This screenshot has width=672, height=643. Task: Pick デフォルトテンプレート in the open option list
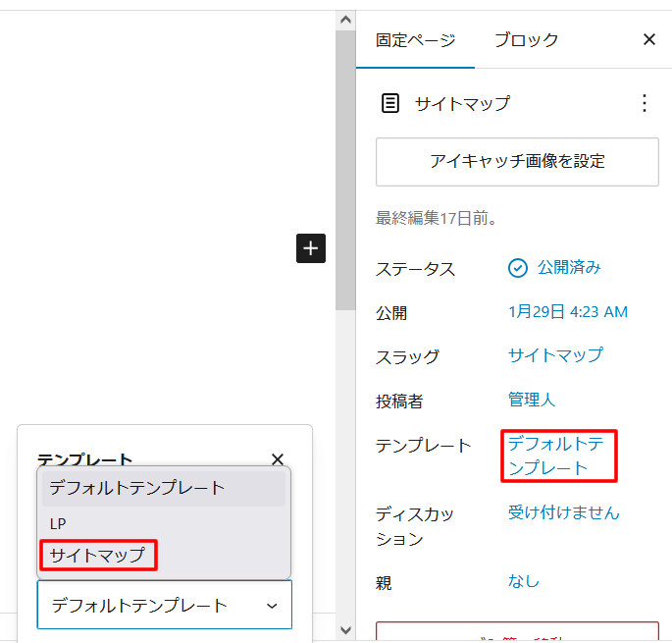[x=137, y=488]
